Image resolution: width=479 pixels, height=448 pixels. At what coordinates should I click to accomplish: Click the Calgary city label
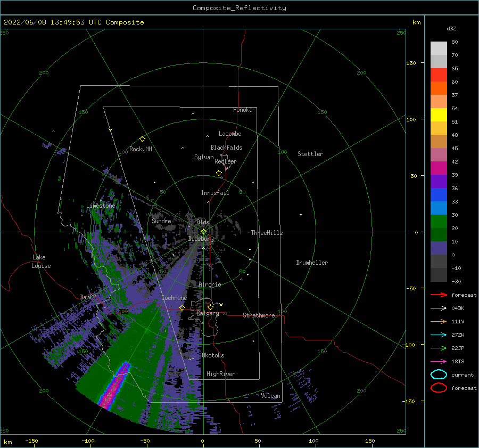pyautogui.click(x=208, y=313)
